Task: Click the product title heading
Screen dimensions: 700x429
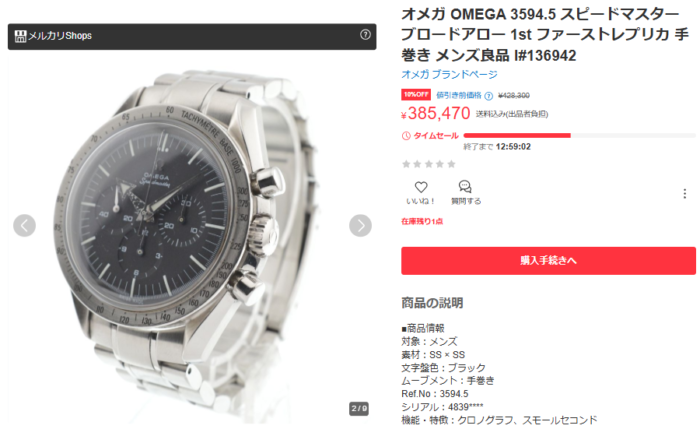Action: [x=545, y=35]
